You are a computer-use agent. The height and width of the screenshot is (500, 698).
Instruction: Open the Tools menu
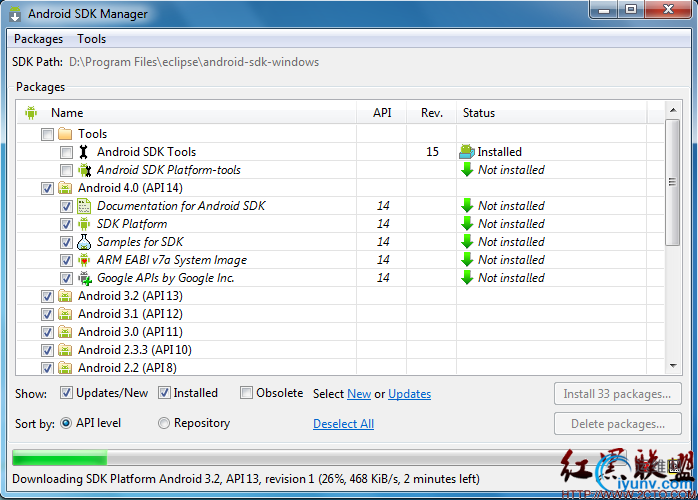(x=91, y=39)
